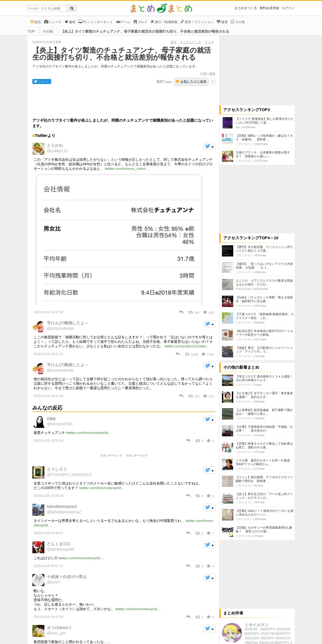Click retweet icon showing 481
Screen dimensions: 322x644
click(191, 312)
